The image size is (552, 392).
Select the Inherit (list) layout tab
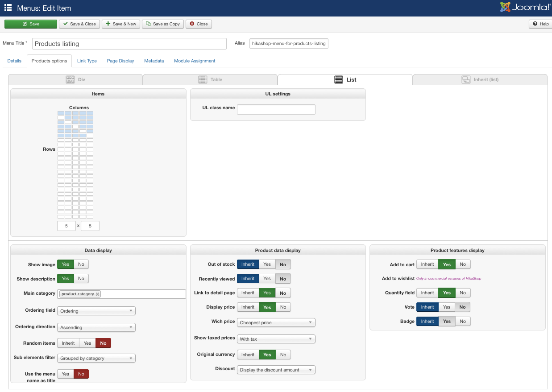tap(480, 79)
